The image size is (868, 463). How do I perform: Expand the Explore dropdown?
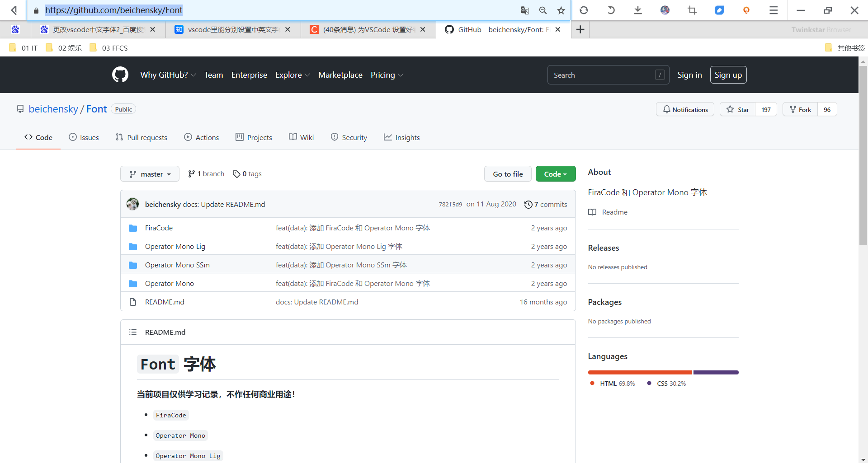tap(292, 75)
